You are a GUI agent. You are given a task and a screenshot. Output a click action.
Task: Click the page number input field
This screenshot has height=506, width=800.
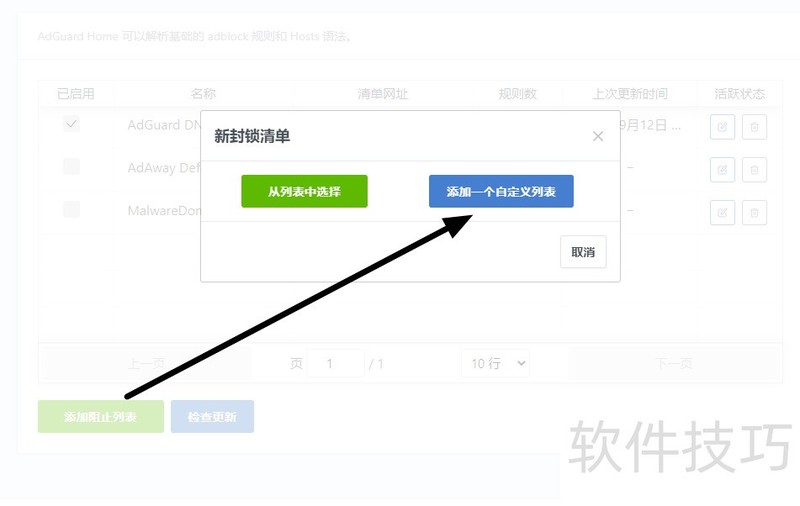pyautogui.click(x=335, y=363)
